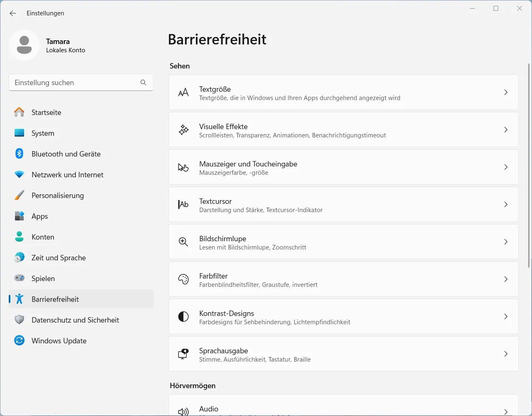The image size is (532, 416).
Task: Click the Lokales Konto label
Action: tap(66, 50)
